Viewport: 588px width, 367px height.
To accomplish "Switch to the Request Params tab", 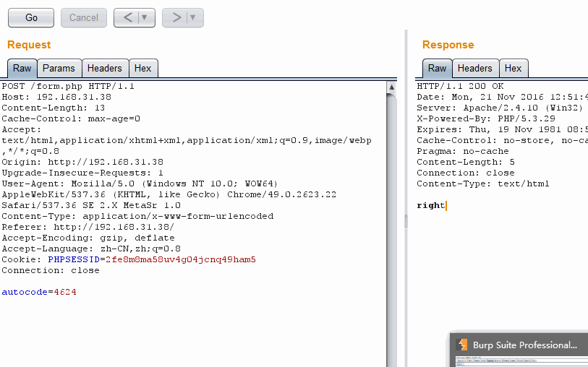I will coord(59,68).
